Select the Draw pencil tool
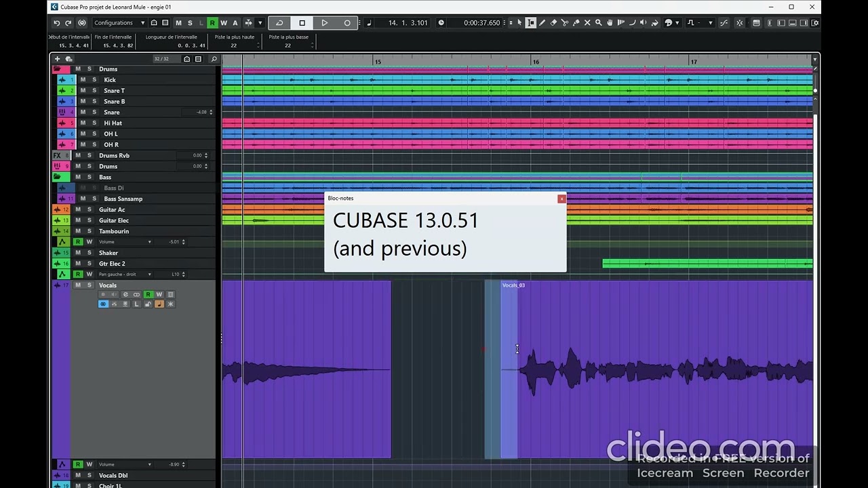868x488 pixels. point(542,22)
